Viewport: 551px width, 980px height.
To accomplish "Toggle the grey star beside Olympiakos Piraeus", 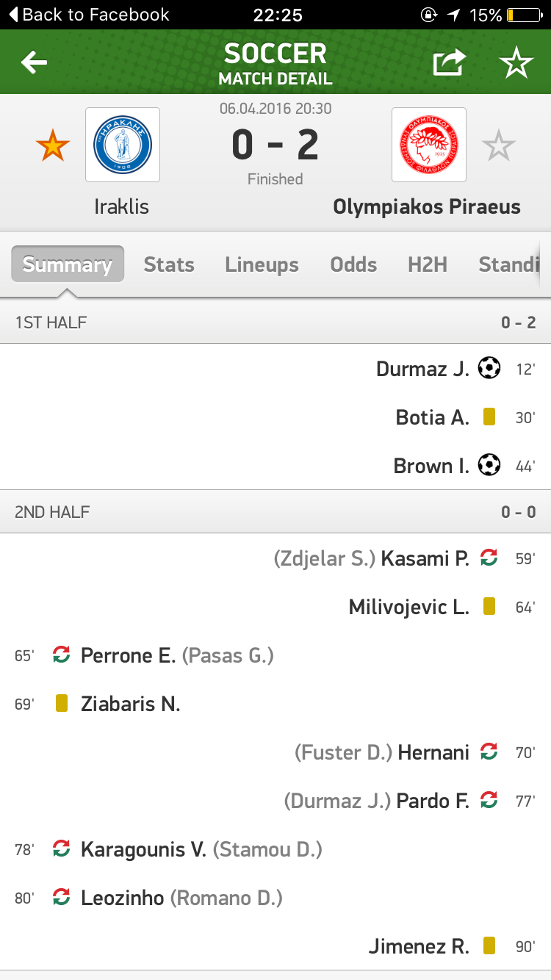I will pyautogui.click(x=499, y=145).
